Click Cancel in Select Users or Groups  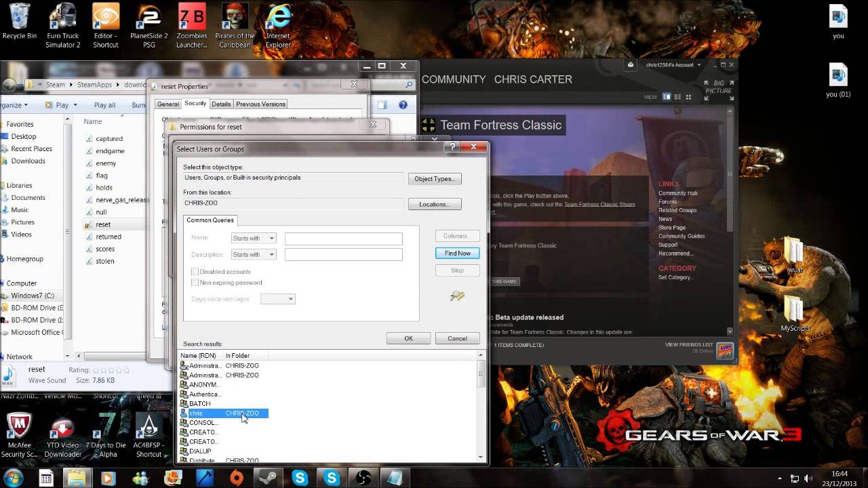pyautogui.click(x=457, y=338)
